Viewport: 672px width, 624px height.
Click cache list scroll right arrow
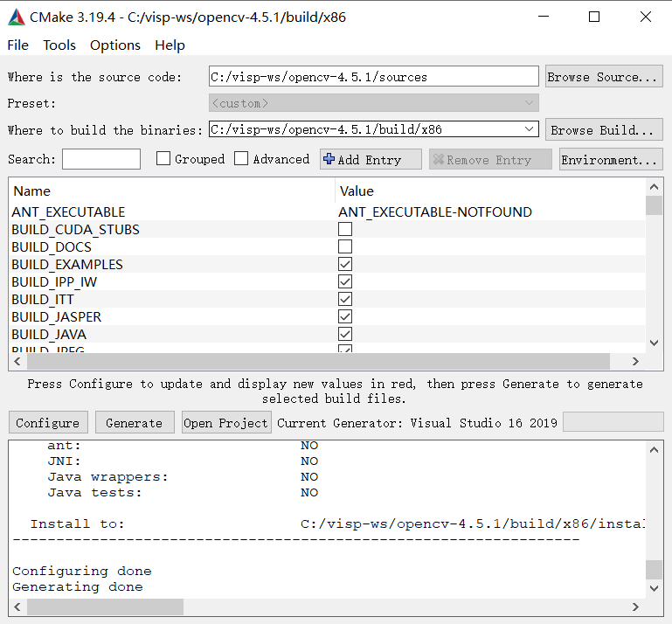pos(635,361)
